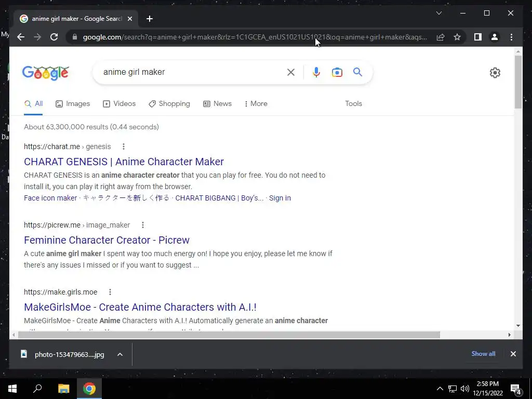Open the downloaded photo jpg file
This screenshot has width=532, height=399.
63,354
